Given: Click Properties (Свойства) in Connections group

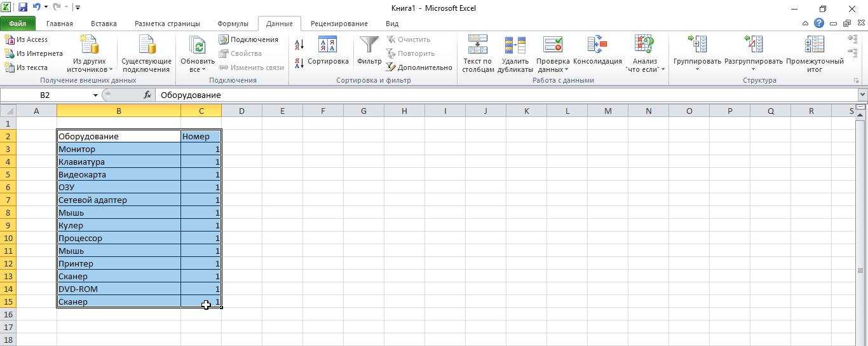Looking at the screenshot, I should (240, 53).
